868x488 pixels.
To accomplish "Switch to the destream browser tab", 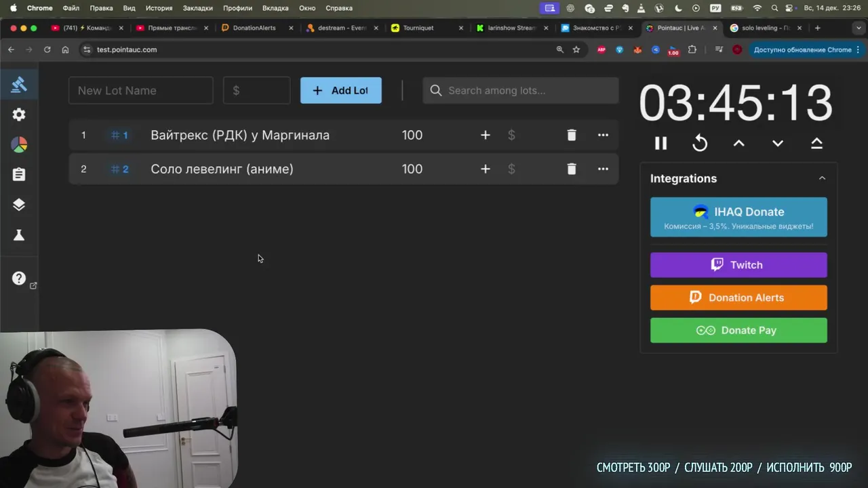I will click(342, 28).
